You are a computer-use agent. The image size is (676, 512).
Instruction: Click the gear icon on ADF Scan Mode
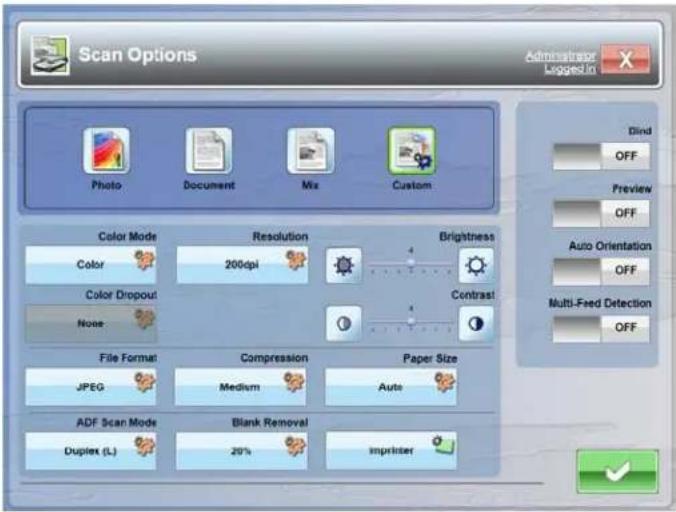[144, 446]
